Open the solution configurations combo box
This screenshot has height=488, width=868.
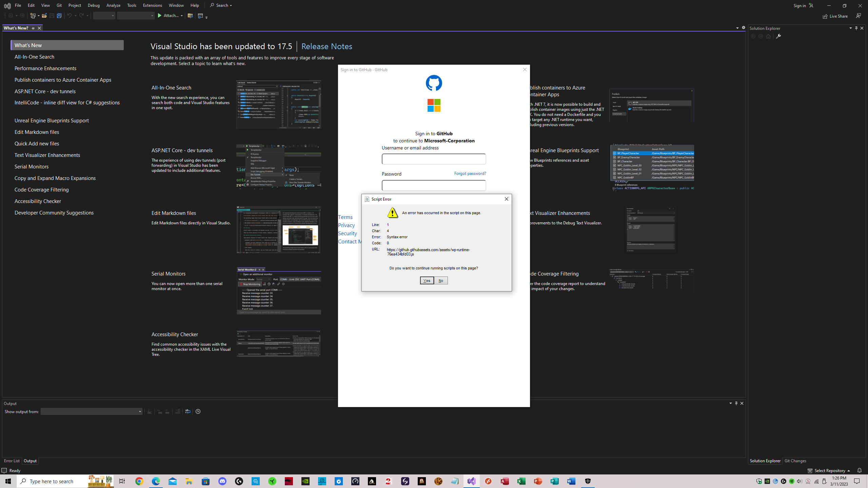(x=104, y=16)
